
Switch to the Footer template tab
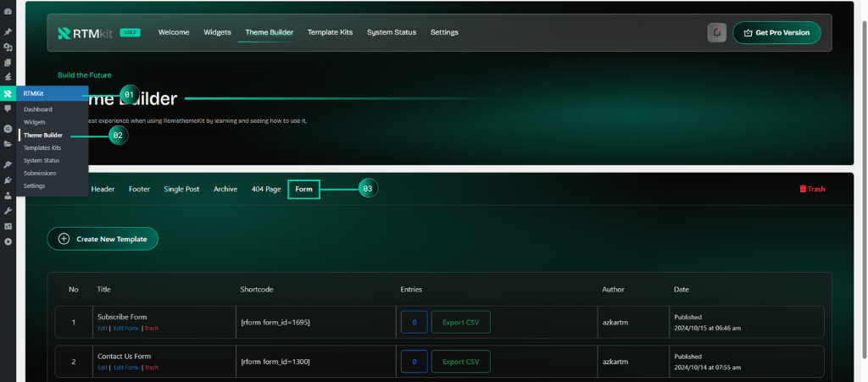click(x=140, y=189)
